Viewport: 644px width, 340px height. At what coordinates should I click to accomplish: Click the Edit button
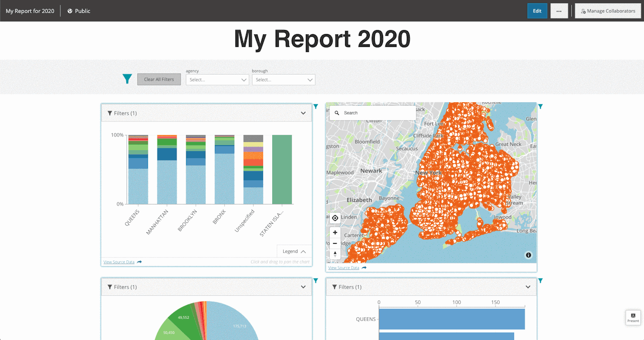coord(537,11)
